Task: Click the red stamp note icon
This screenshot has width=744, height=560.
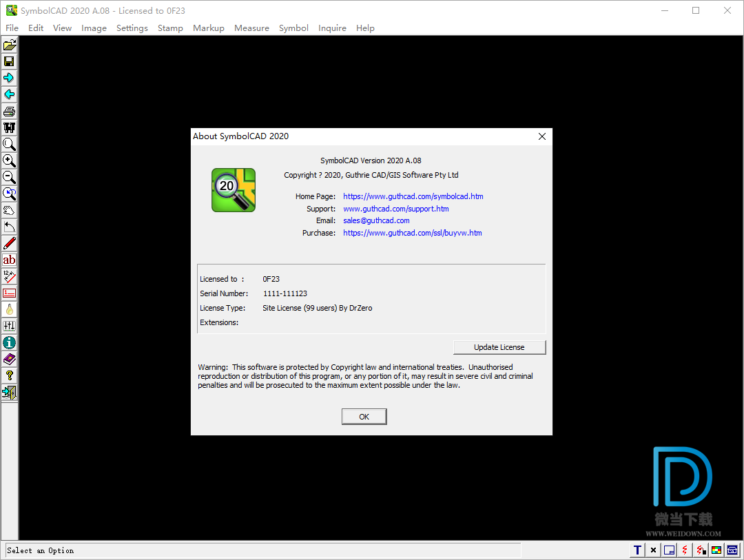Action: pos(10,293)
